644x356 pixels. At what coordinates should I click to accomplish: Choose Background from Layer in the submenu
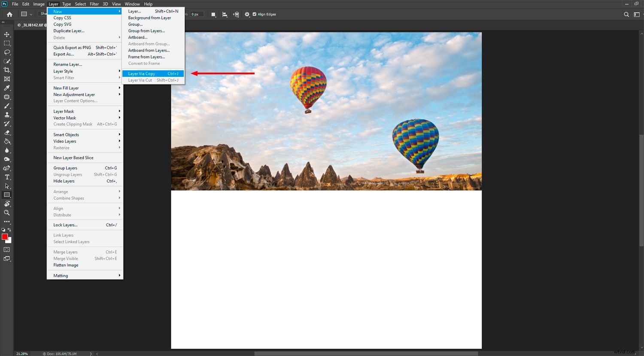[x=149, y=18]
